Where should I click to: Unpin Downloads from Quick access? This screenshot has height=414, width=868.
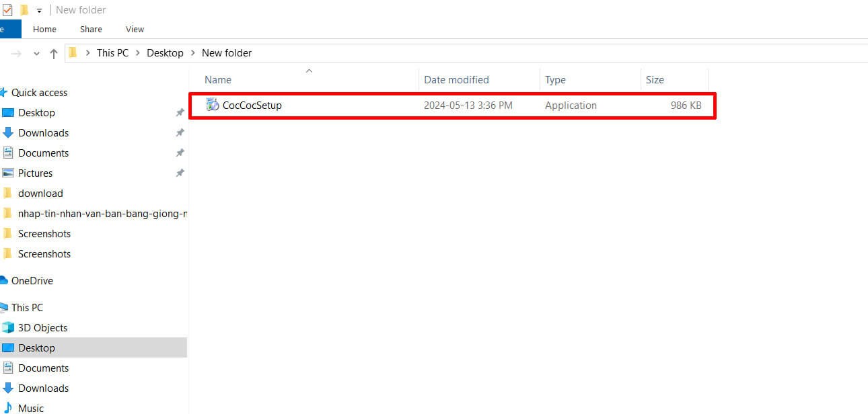180,132
